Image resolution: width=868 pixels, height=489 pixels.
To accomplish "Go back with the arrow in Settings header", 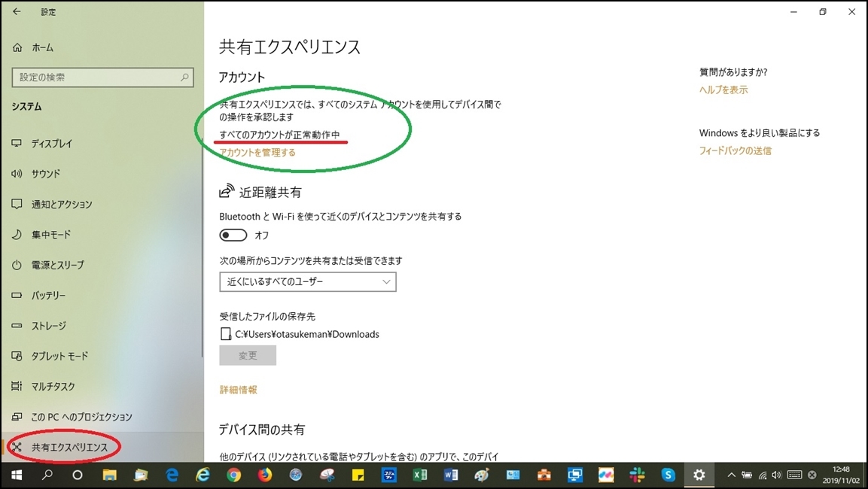I will coord(17,11).
